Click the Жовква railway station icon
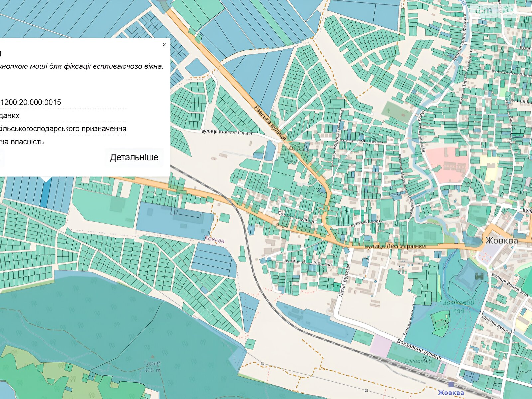 (x=451, y=385)
